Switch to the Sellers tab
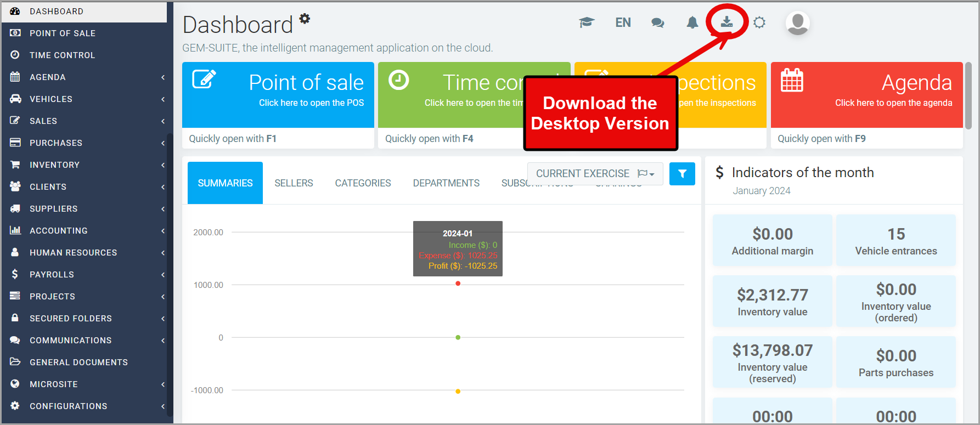The image size is (980, 425). pos(294,183)
